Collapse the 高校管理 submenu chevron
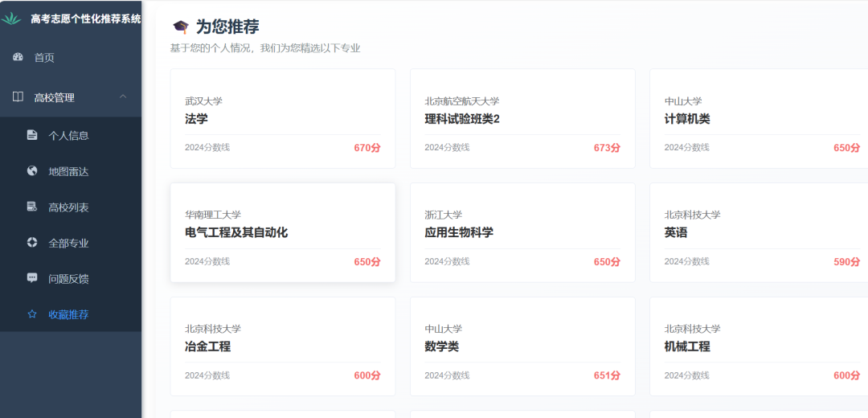The image size is (868, 418). (123, 97)
